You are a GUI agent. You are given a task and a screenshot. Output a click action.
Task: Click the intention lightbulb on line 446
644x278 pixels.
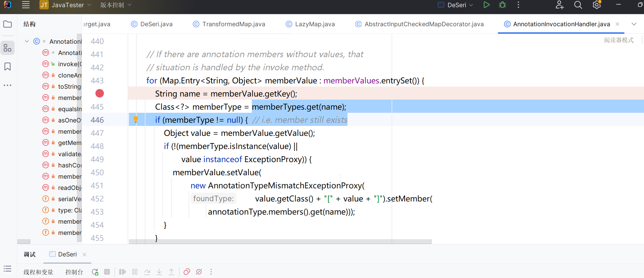[136, 119]
